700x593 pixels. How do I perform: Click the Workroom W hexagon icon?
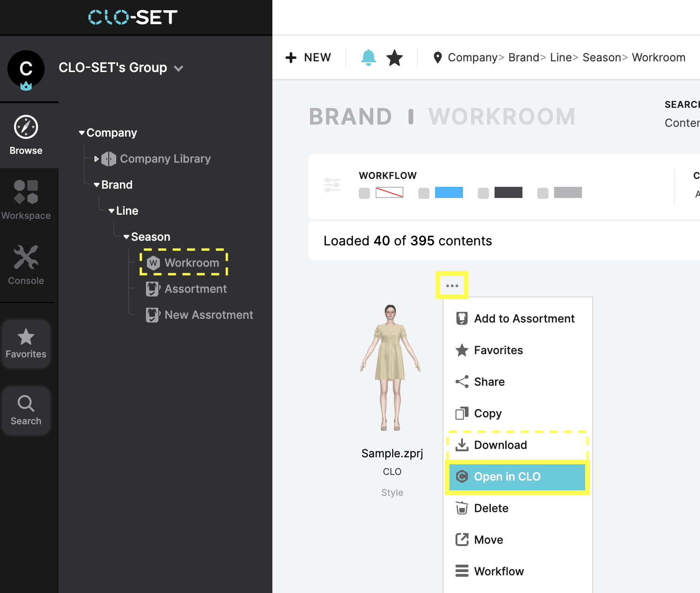point(153,263)
